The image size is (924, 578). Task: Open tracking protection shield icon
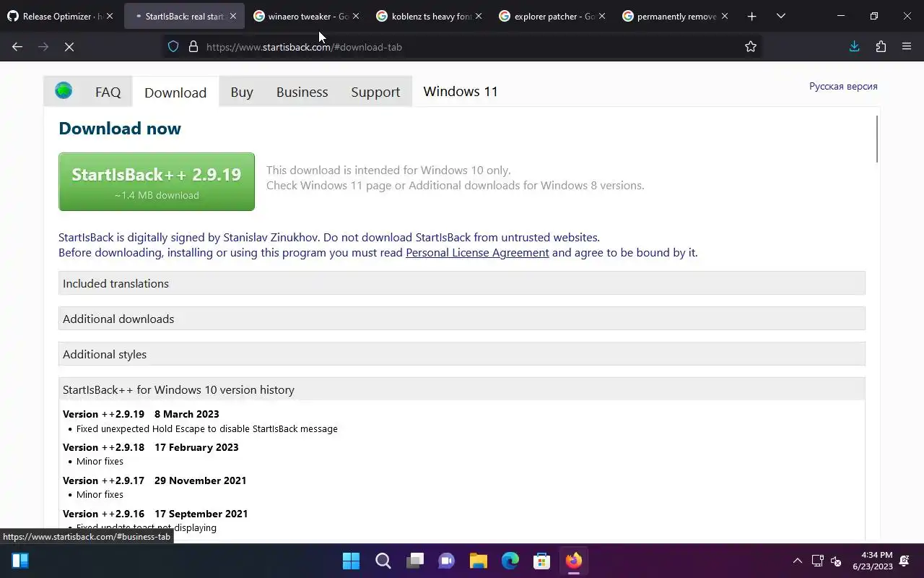[x=173, y=47]
